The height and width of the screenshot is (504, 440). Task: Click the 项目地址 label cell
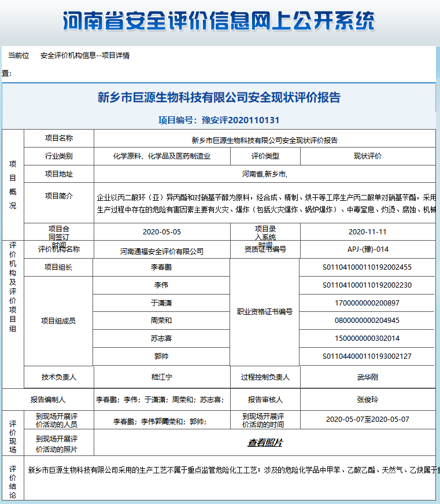[x=59, y=174]
